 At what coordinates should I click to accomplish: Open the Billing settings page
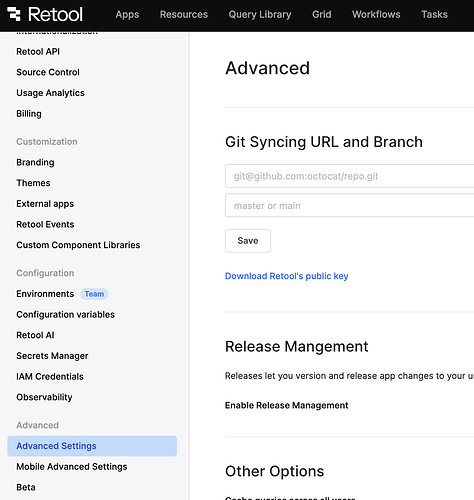click(x=29, y=114)
